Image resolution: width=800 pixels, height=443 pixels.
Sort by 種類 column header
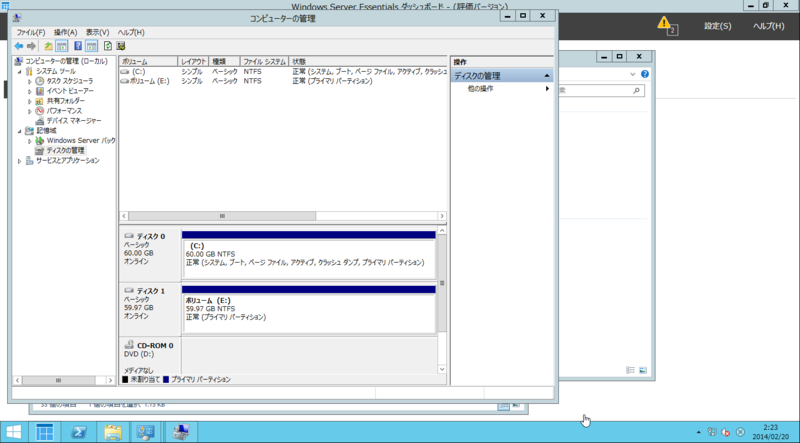click(224, 61)
